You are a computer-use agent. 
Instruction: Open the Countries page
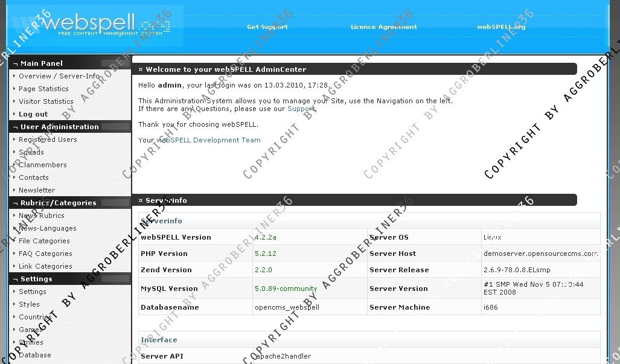click(x=35, y=316)
